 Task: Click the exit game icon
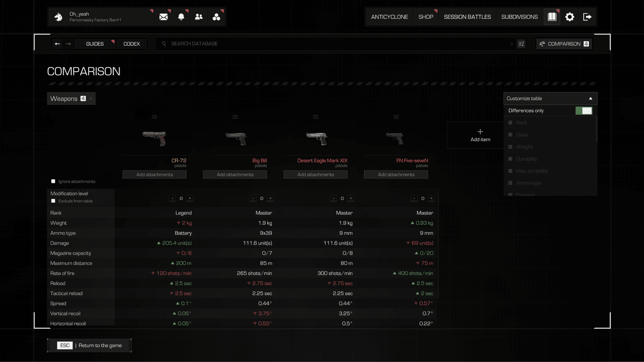click(587, 17)
